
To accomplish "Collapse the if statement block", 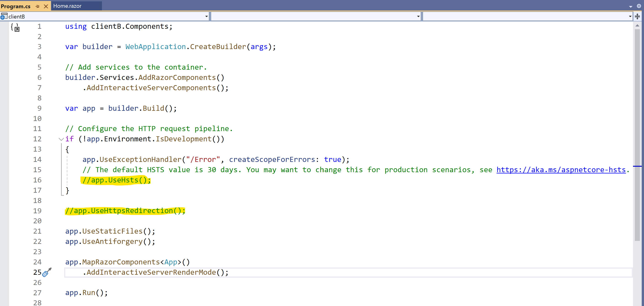I will [x=61, y=139].
